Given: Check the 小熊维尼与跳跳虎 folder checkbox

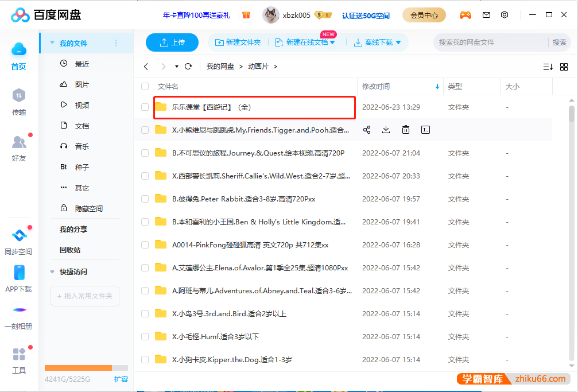Looking at the screenshot, I should [145, 130].
